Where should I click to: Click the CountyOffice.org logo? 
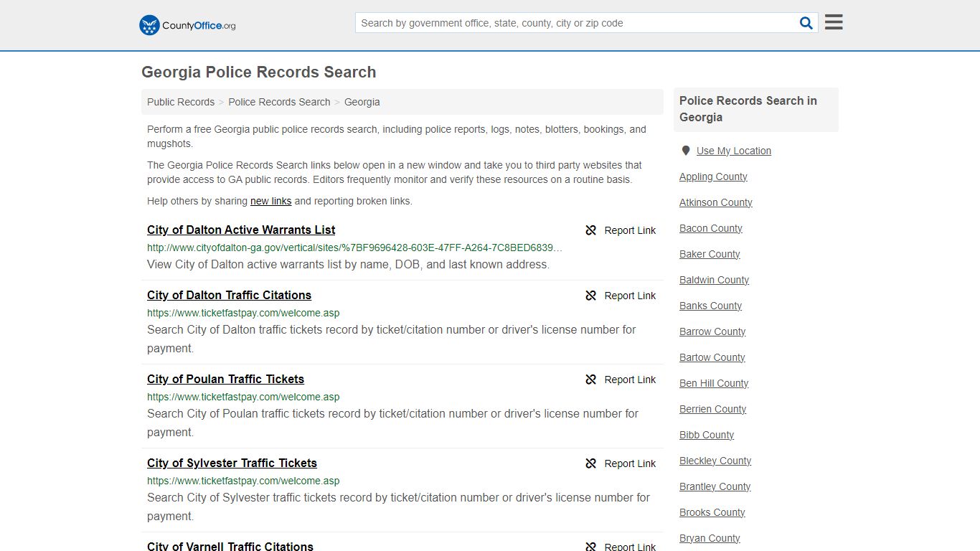pos(187,25)
